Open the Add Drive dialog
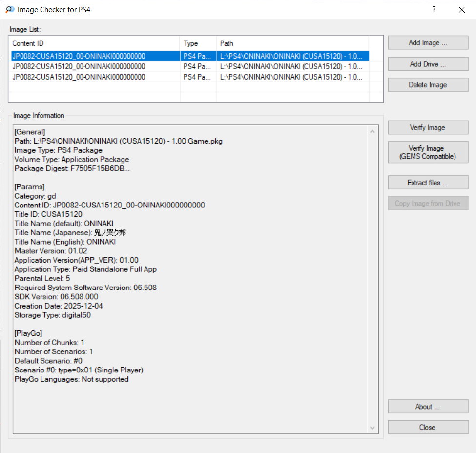The width and height of the screenshot is (476, 453). [x=428, y=64]
